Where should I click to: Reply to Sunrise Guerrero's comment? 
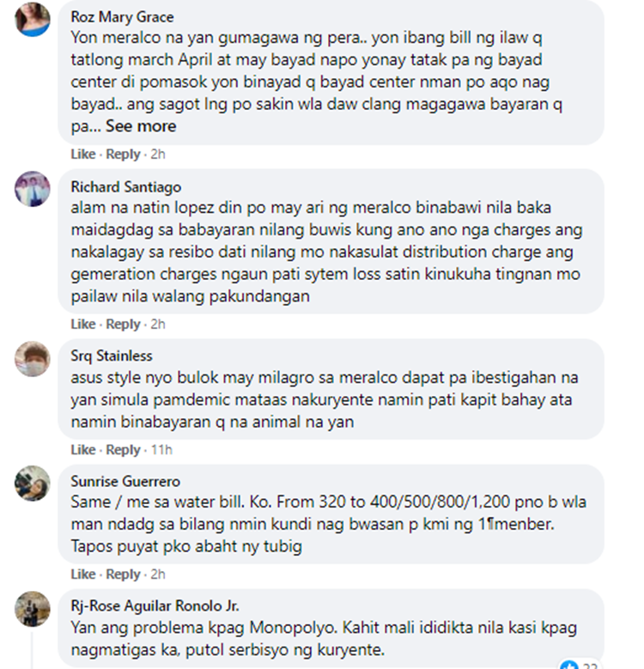tap(123, 575)
